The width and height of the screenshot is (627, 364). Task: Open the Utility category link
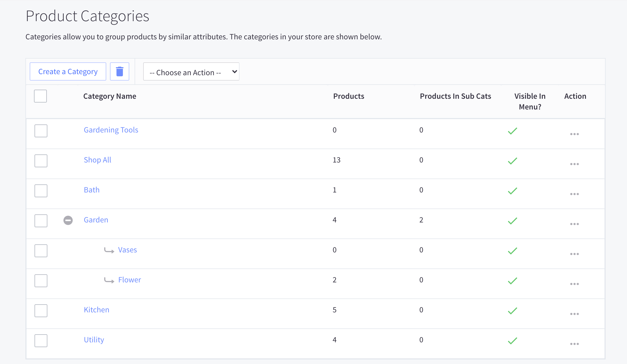click(x=94, y=340)
